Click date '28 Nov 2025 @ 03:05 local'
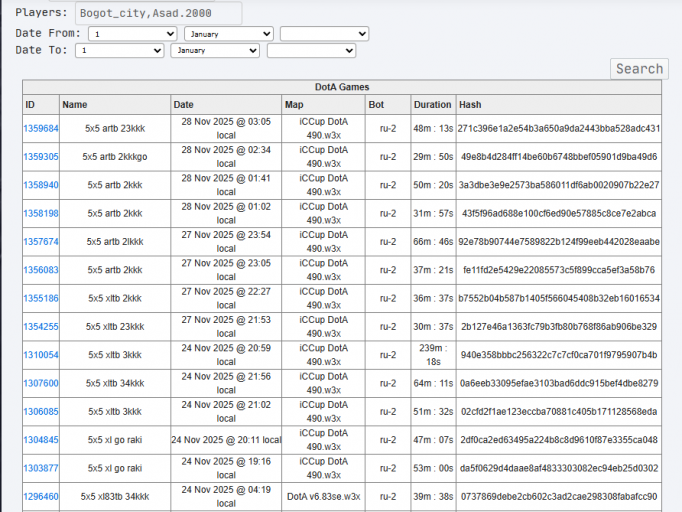The width and height of the screenshot is (682, 512). (226, 128)
